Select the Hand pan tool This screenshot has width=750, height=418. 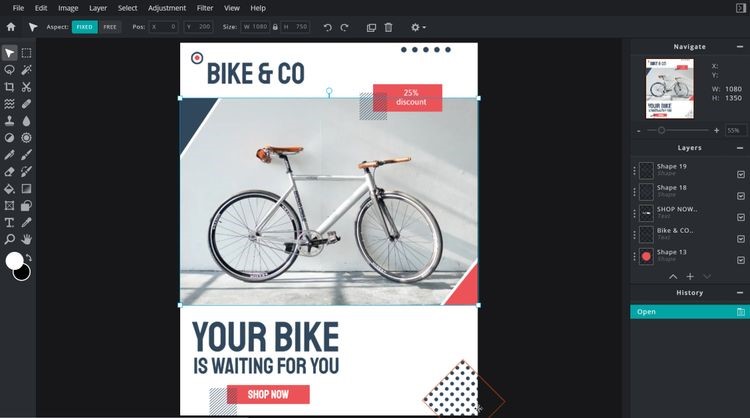click(x=26, y=239)
